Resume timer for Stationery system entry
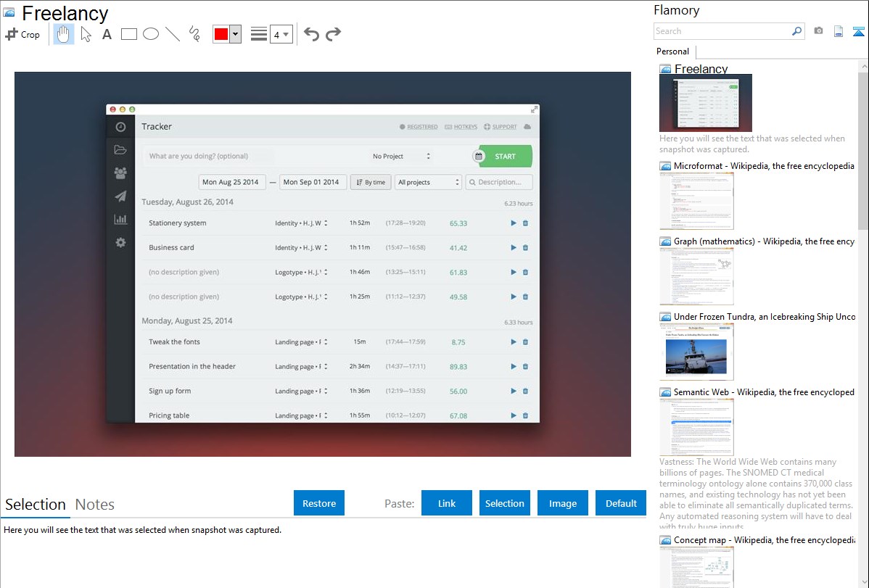The width and height of the screenshot is (869, 588). [513, 223]
